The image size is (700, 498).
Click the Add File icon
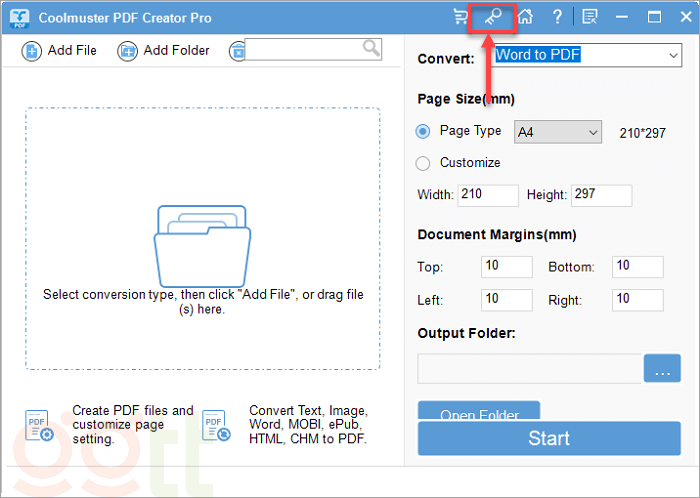click(31, 51)
